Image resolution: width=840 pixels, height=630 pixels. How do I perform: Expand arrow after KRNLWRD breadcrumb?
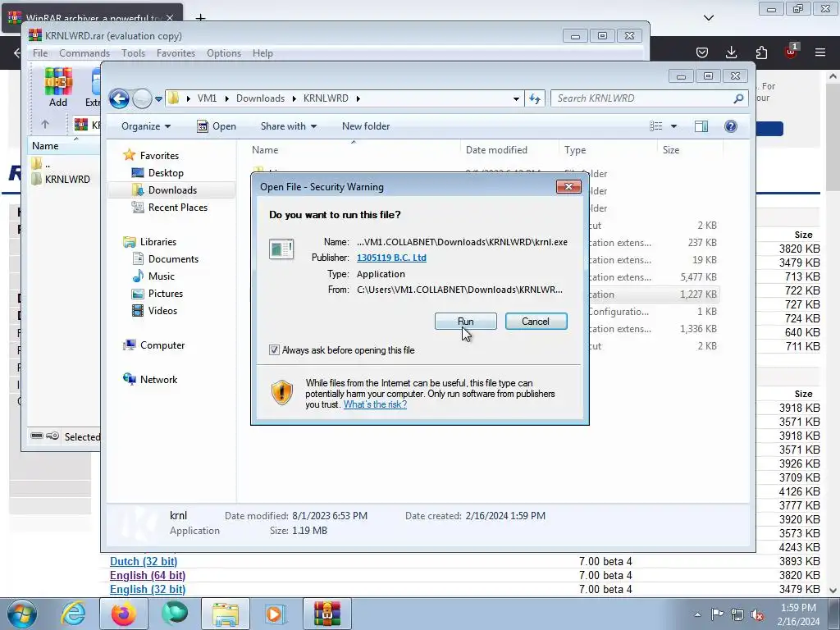[358, 98]
